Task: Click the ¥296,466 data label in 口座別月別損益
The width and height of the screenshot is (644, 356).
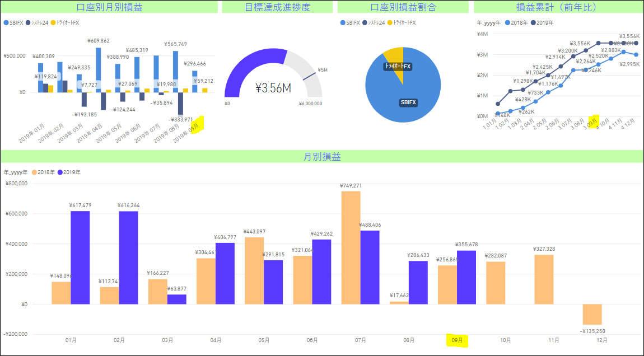Action: [195, 64]
